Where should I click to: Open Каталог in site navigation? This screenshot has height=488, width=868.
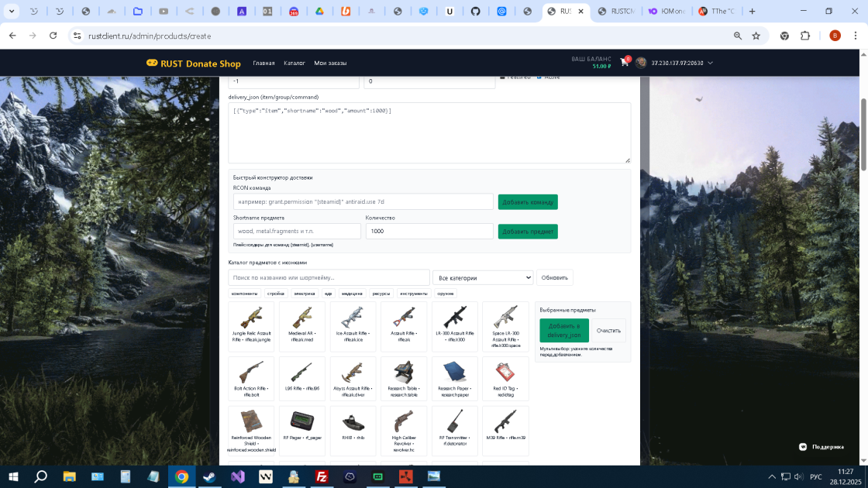click(294, 63)
